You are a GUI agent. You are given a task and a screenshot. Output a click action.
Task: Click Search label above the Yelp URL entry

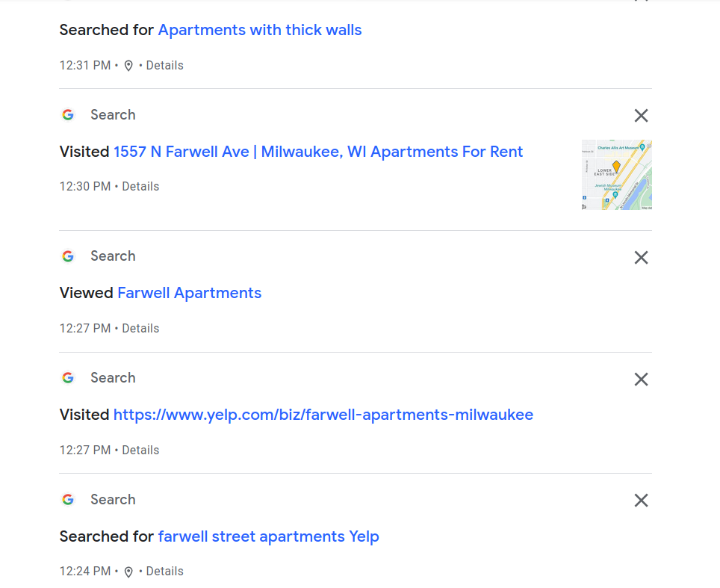(x=113, y=378)
